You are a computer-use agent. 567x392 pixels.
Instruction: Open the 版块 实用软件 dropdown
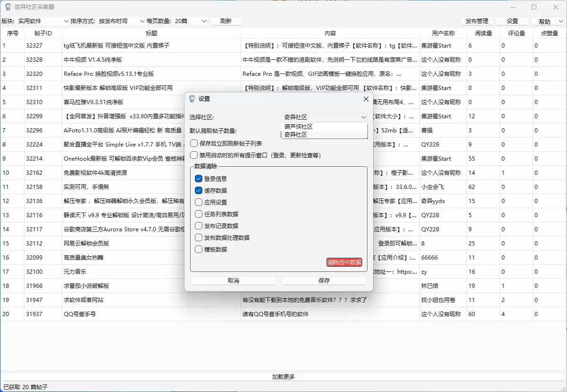pyautogui.click(x=43, y=21)
